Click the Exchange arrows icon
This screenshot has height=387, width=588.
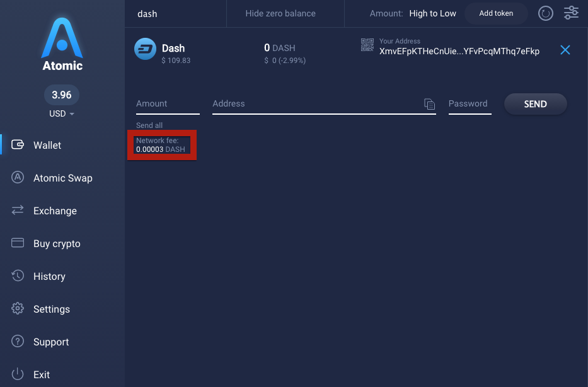pyautogui.click(x=18, y=210)
